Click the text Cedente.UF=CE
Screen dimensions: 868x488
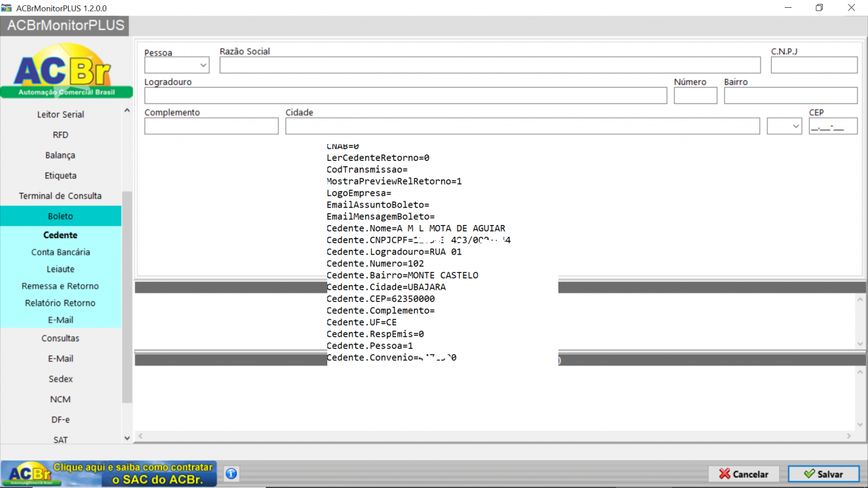tap(361, 322)
